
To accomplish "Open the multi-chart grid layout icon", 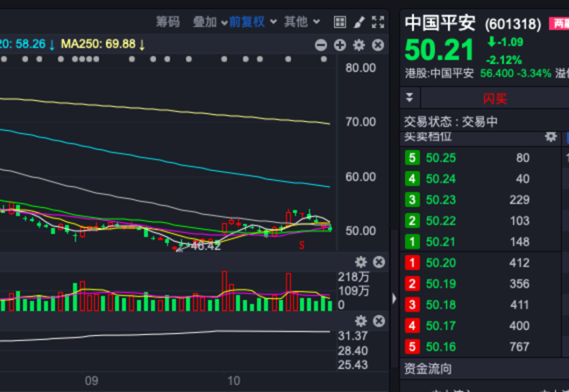I will coord(340,22).
